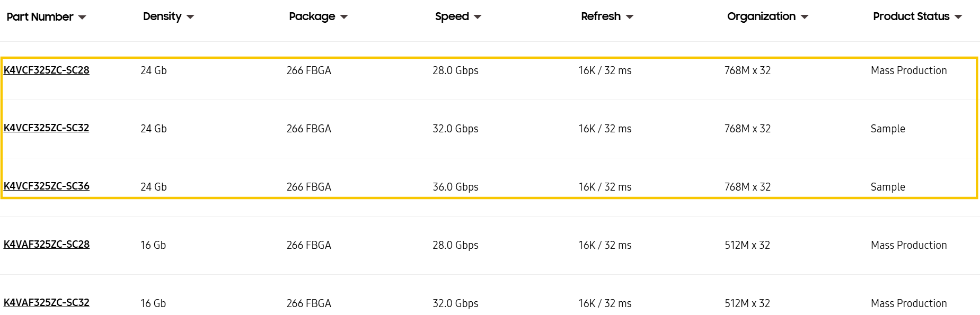This screenshot has height=315, width=980.
Task: Open the Density column dropdown
Action: 191,16
